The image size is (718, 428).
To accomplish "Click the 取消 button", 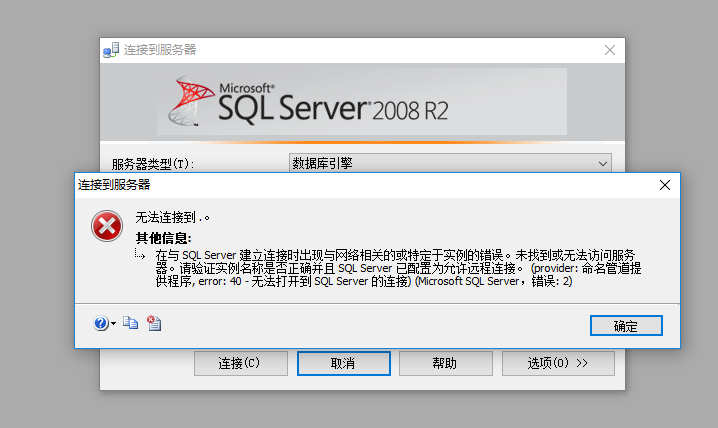I will [343, 363].
